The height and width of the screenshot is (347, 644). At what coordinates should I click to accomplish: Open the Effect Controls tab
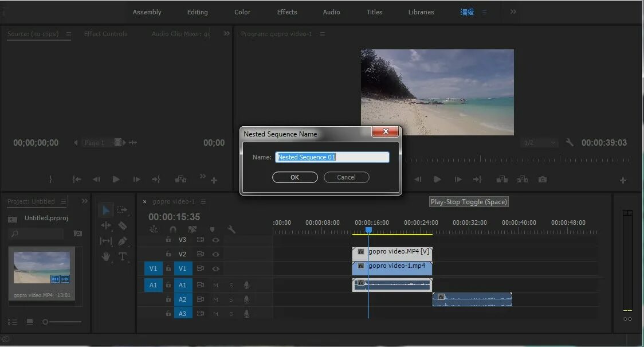pyautogui.click(x=105, y=34)
